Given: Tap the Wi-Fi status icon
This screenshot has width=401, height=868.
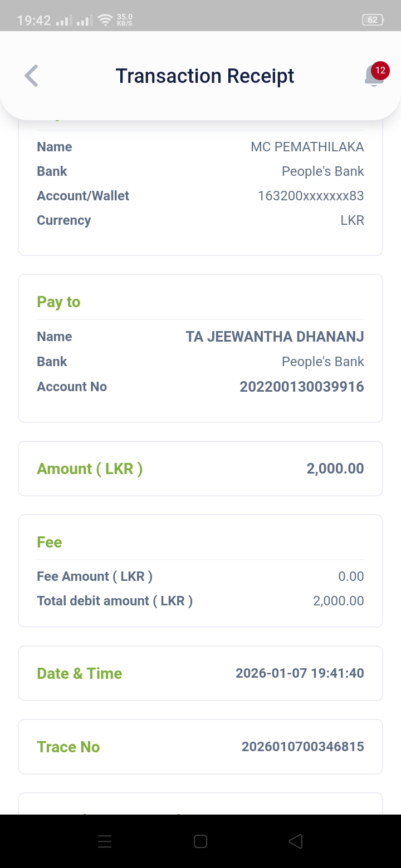Looking at the screenshot, I should point(105,21).
